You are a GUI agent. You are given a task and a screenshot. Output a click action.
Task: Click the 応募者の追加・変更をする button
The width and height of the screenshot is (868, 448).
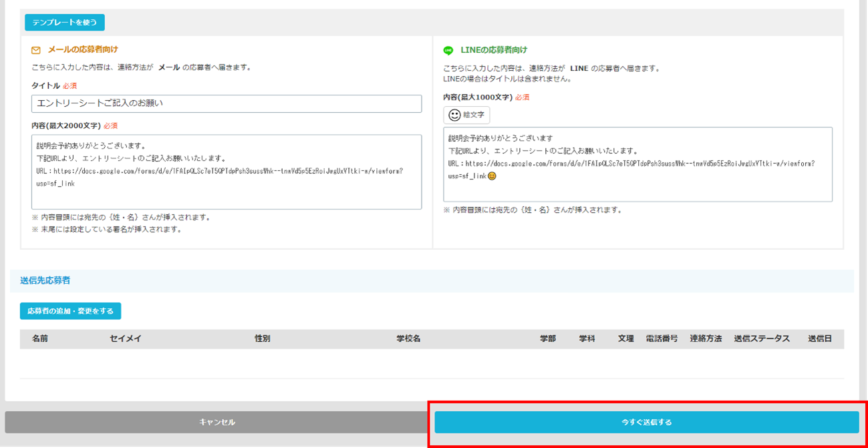click(x=70, y=311)
